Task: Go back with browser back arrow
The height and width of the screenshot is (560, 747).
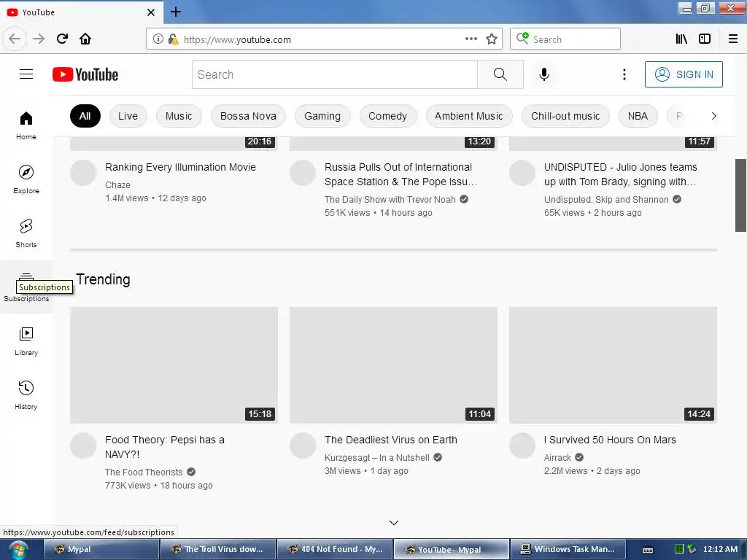Action: click(15, 39)
